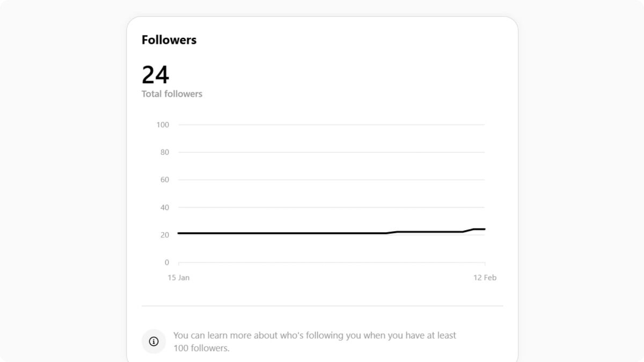Select the 15 Jan start date label

coord(178,278)
